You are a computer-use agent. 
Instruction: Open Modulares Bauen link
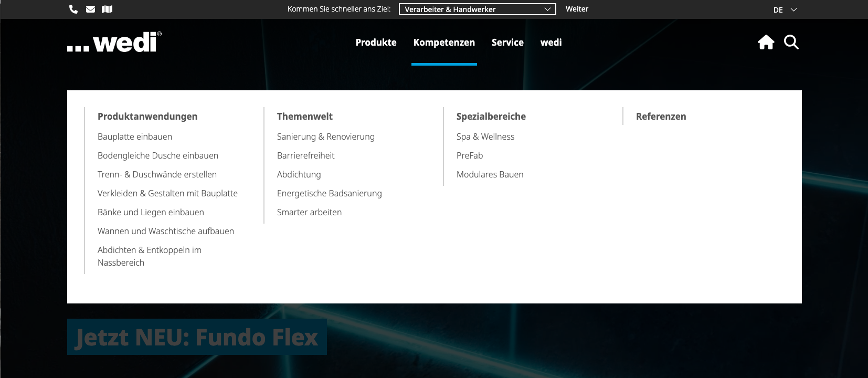pyautogui.click(x=490, y=174)
